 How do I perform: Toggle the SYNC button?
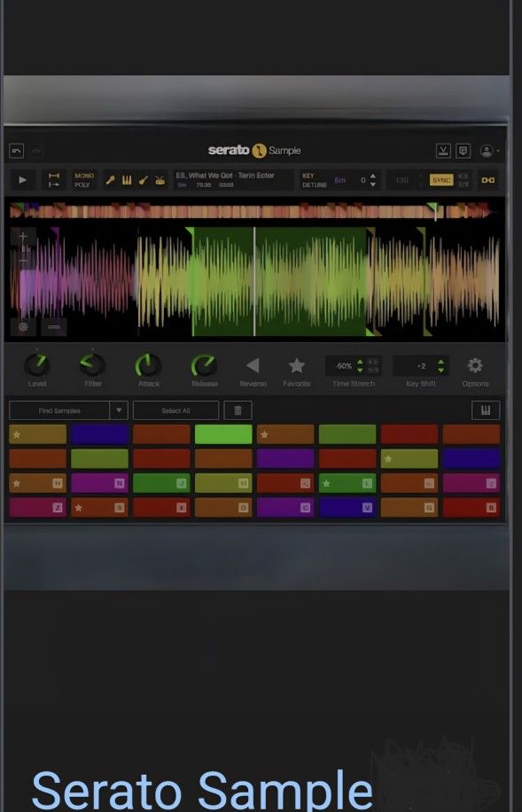click(441, 180)
